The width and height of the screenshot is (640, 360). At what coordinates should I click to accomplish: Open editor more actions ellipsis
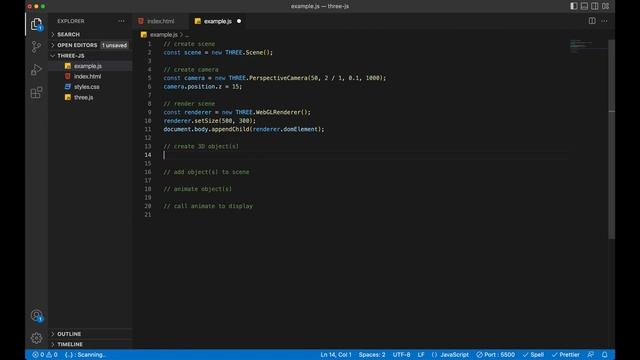click(x=604, y=21)
